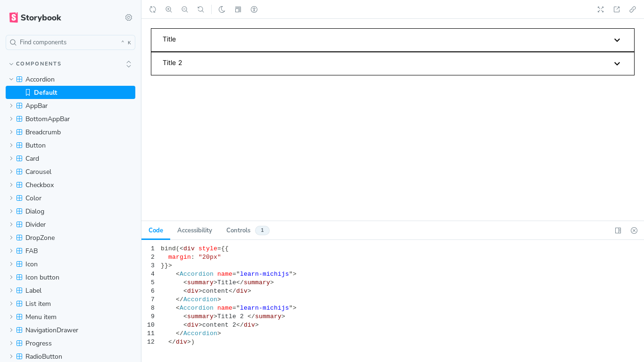
Task: Click the Button component grid icon
Action: point(19,145)
